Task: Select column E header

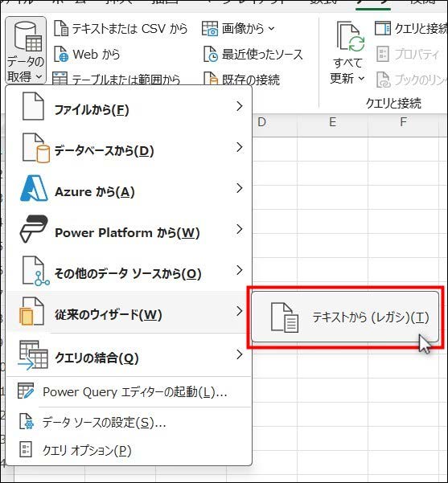Action: (332, 122)
